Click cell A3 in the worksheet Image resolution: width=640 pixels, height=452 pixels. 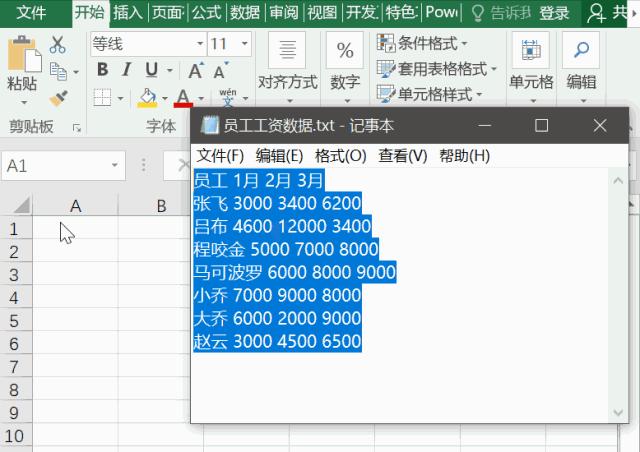tap(76, 275)
